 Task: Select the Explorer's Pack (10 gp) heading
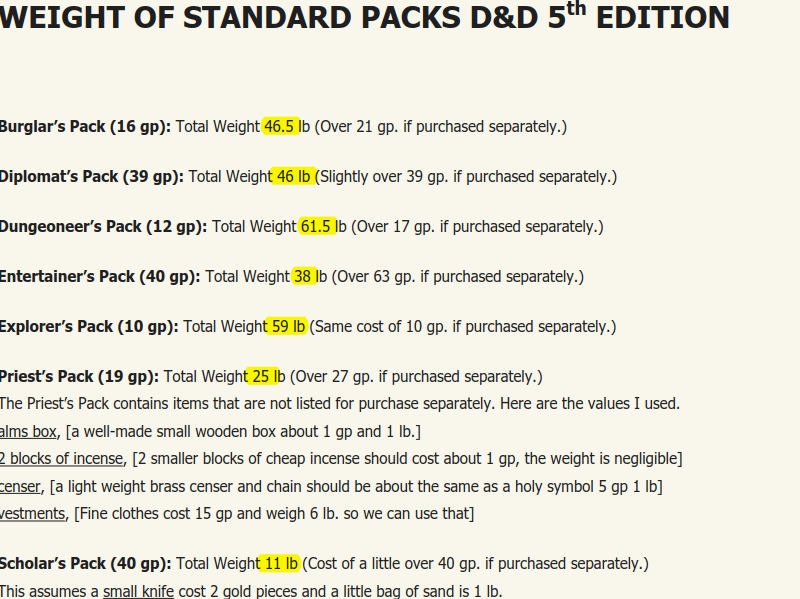[89, 327]
